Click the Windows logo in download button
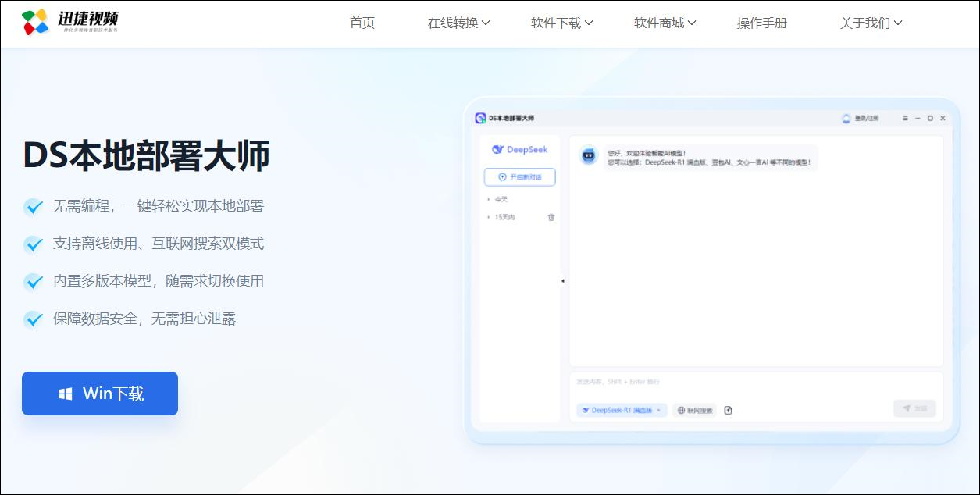 66,394
